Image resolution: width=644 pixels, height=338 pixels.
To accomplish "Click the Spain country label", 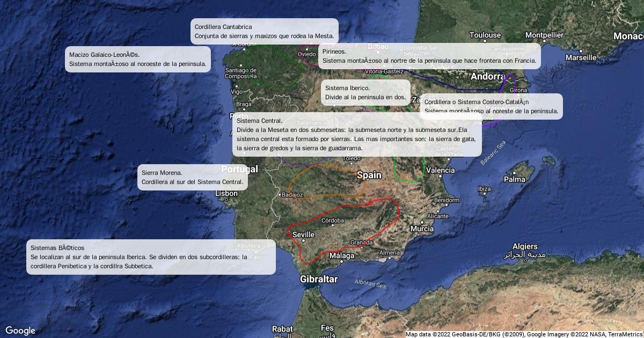I will pos(369,175).
